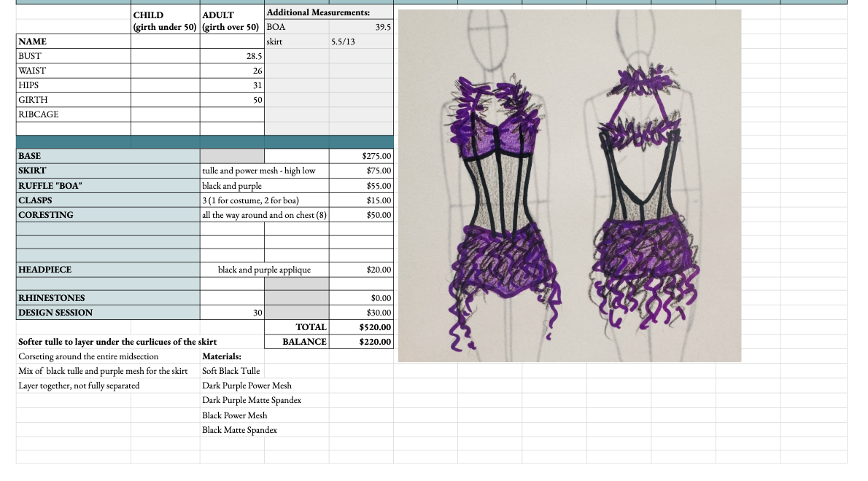Click the 'Dark Purple Matte Spandex' material
This screenshot has height=481, width=868.
coord(252,399)
